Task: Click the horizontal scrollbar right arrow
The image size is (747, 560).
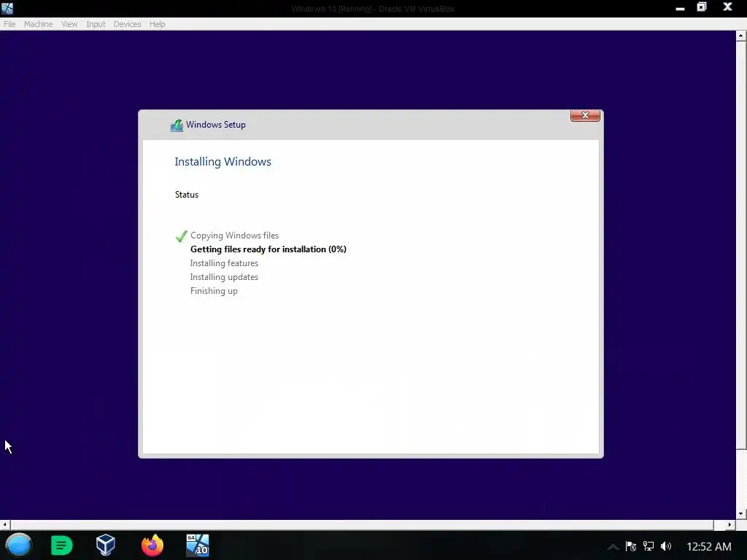Action: [x=729, y=525]
